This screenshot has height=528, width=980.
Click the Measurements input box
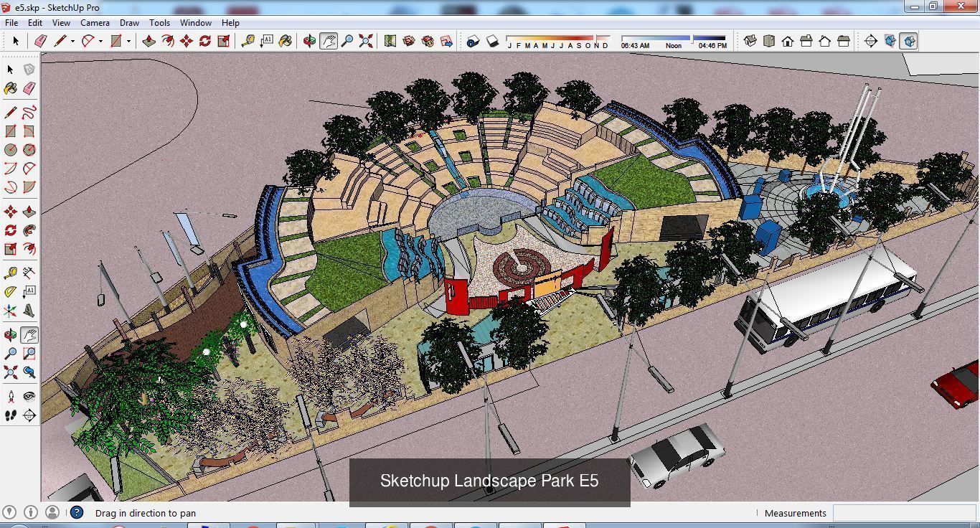904,513
